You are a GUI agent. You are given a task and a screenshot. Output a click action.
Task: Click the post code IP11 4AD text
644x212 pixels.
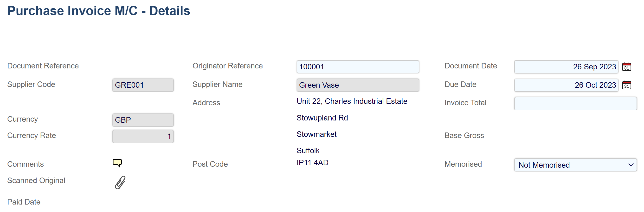[x=312, y=163]
